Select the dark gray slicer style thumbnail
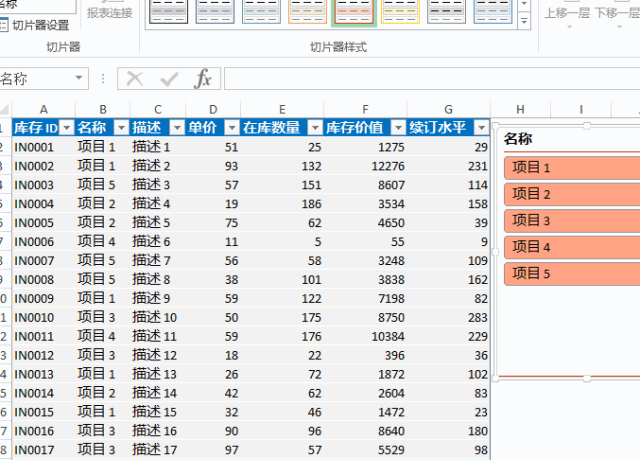Image resolution: width=640 pixels, height=460 pixels. 169,11
